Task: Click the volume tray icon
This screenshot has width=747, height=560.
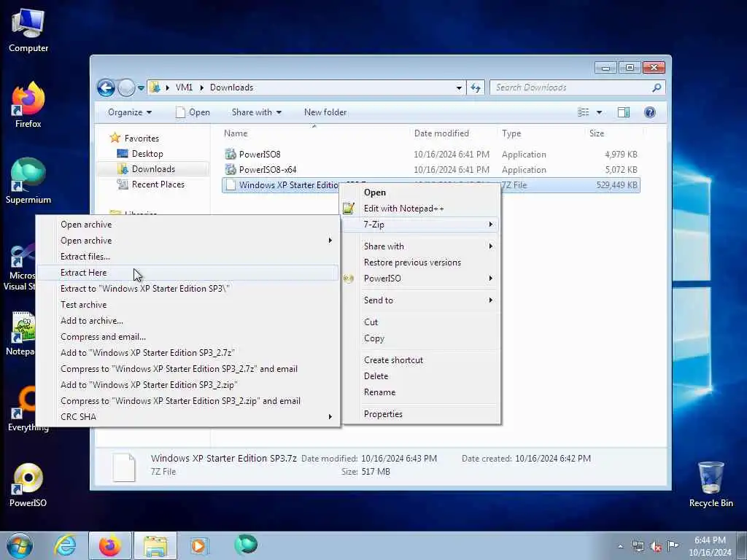Action: click(656, 547)
